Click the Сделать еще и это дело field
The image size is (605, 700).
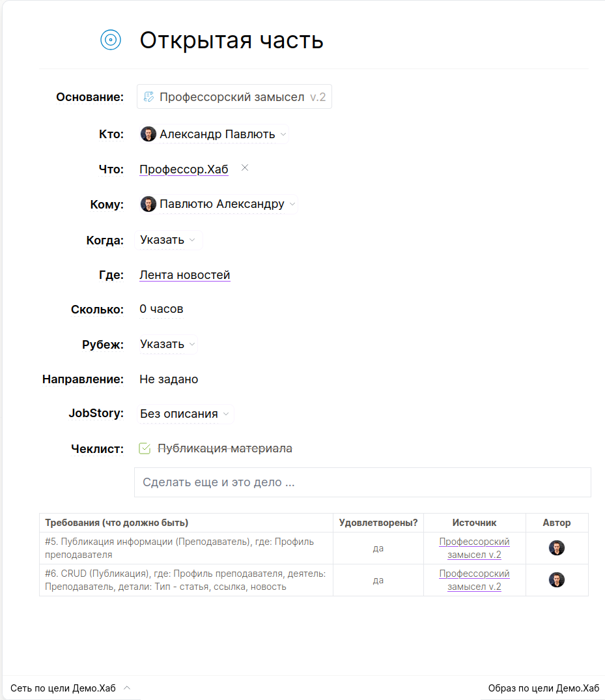(362, 482)
